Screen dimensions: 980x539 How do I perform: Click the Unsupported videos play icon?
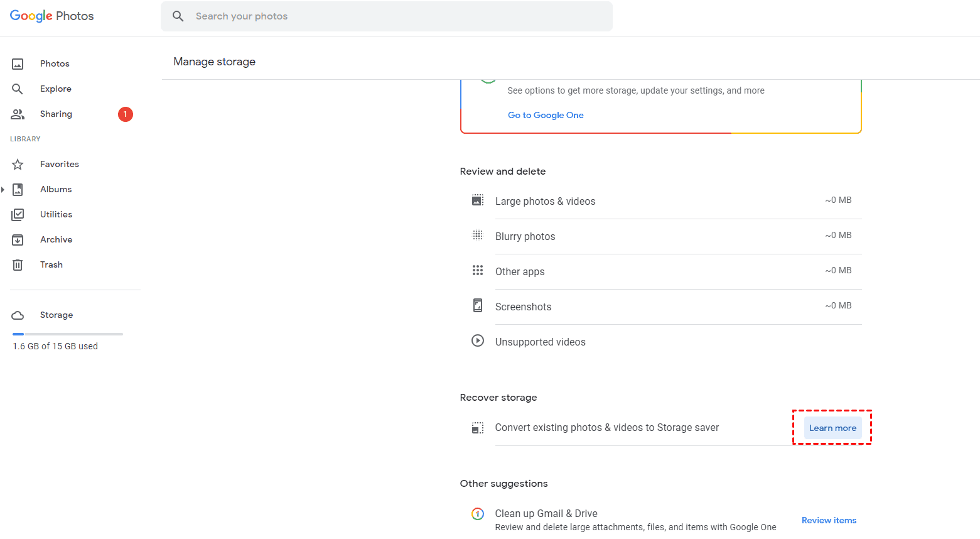tap(478, 341)
